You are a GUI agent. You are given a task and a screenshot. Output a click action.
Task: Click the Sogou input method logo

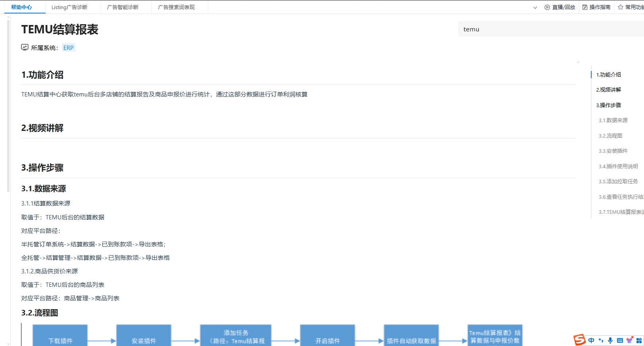pos(579,340)
